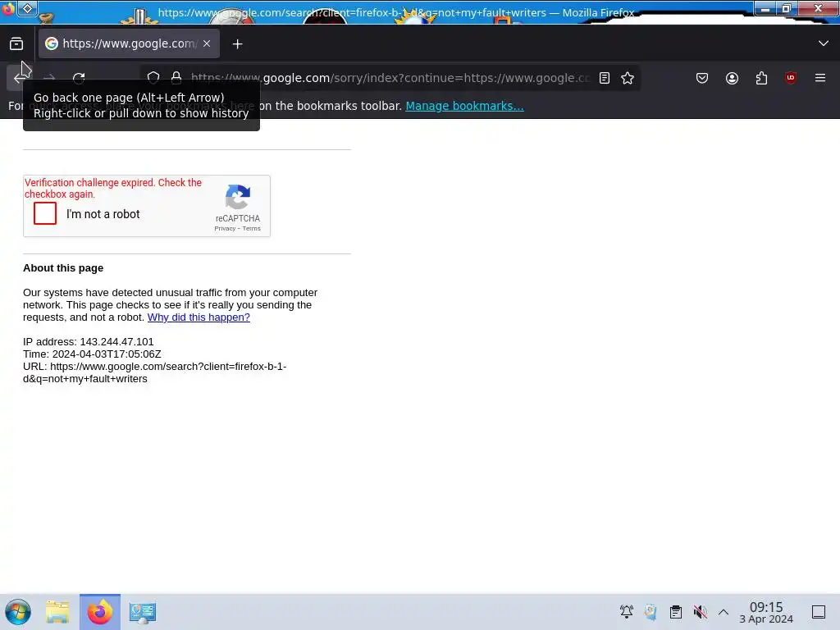Bookmark this page with star icon
Viewport: 840px width, 630px height.
point(628,78)
